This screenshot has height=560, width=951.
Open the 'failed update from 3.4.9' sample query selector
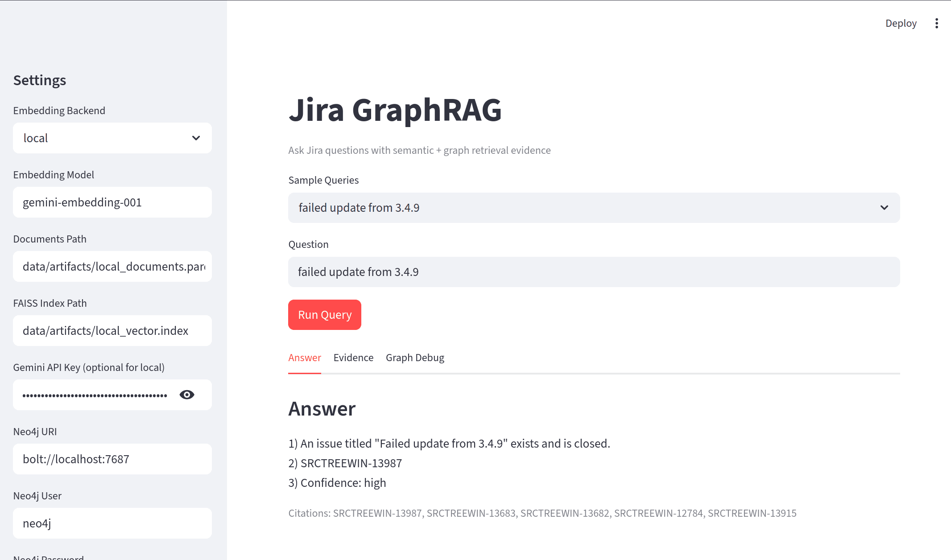pos(594,208)
